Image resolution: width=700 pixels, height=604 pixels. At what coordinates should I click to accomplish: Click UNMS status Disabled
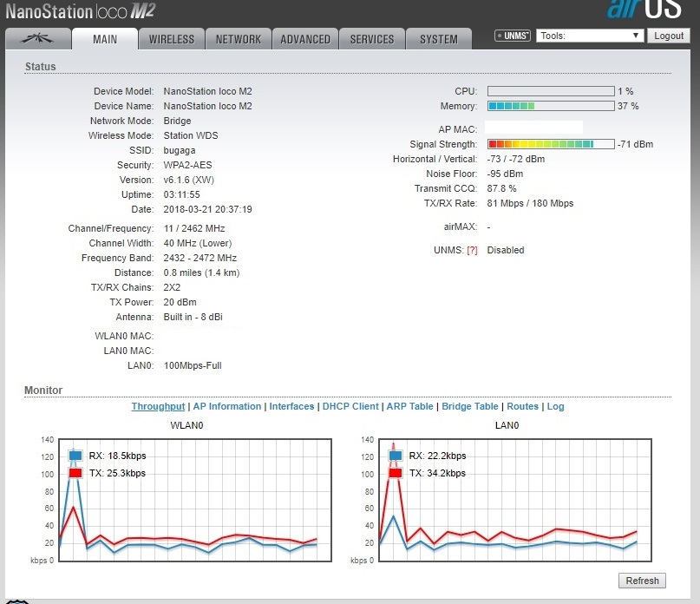[506, 250]
